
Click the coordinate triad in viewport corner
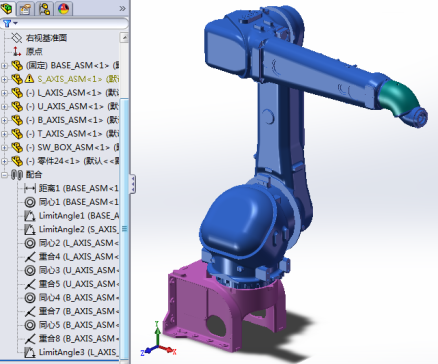158,340
